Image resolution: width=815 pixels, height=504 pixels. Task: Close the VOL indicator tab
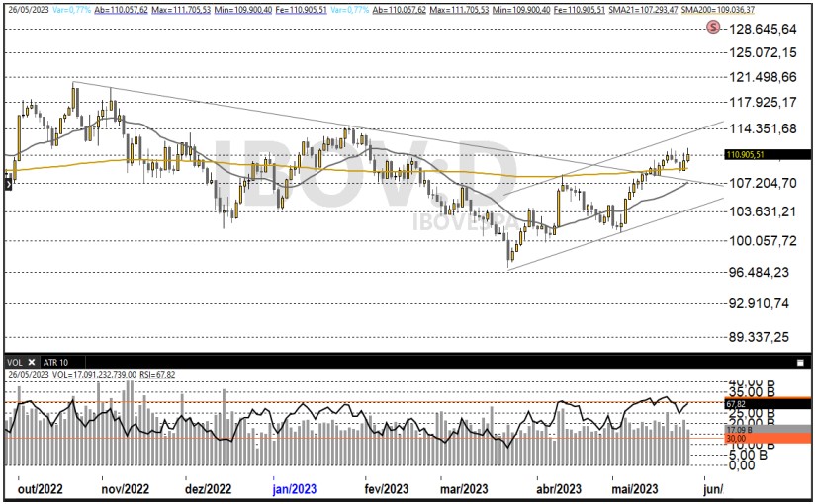click(x=32, y=362)
